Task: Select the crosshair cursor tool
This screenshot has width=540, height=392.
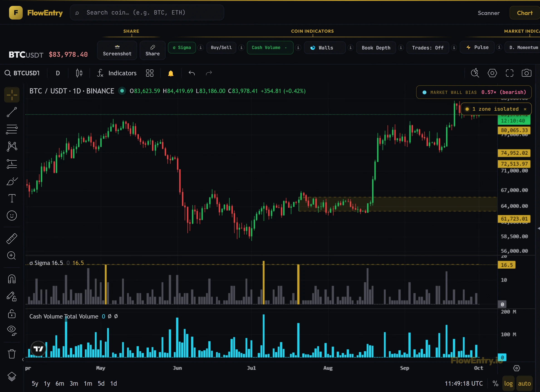Action: [x=12, y=95]
